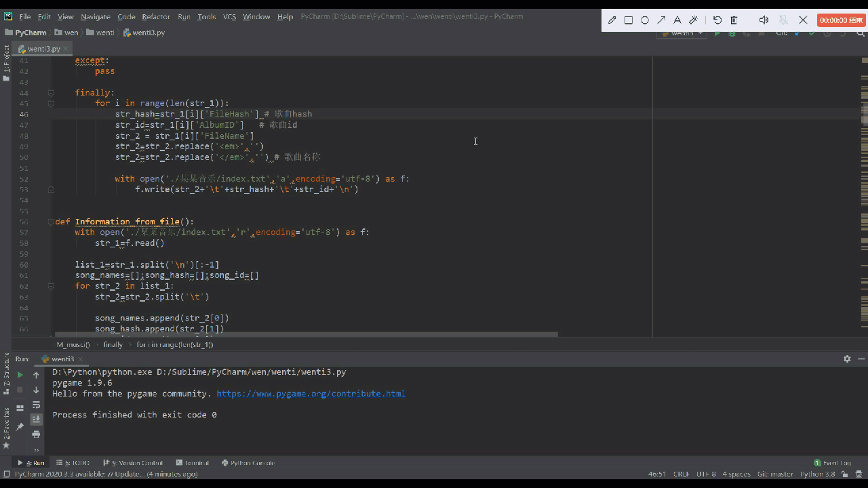Open the TODO tool window
The width and height of the screenshot is (868, 488).
pyautogui.click(x=73, y=463)
